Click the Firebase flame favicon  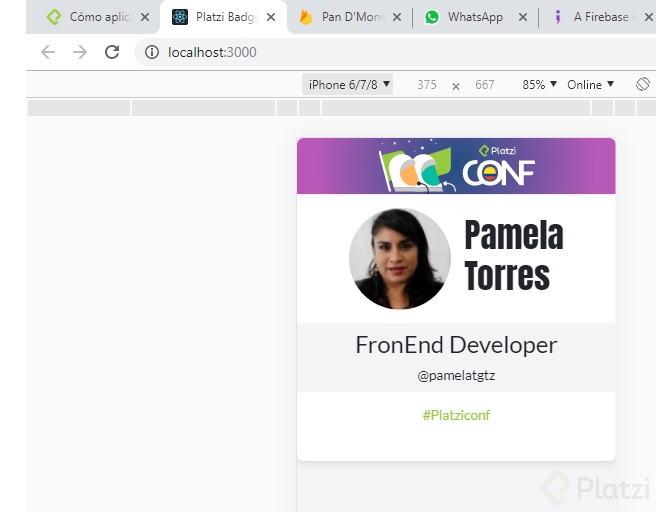pos(306,17)
